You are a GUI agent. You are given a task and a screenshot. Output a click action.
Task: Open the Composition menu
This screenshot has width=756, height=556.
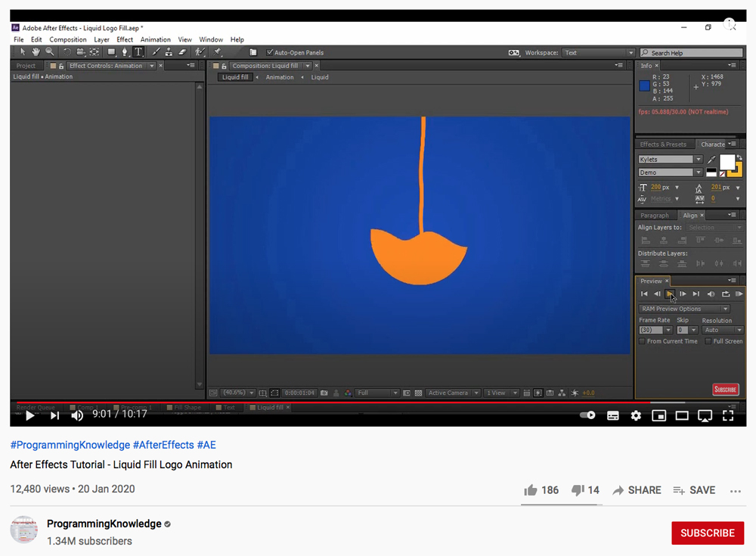[x=68, y=39]
